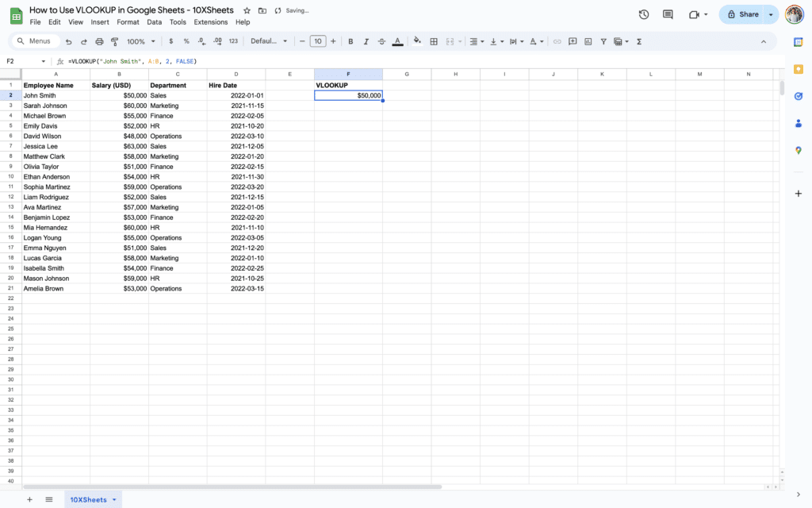Insert a chart
The width and height of the screenshot is (812, 508).
point(588,41)
